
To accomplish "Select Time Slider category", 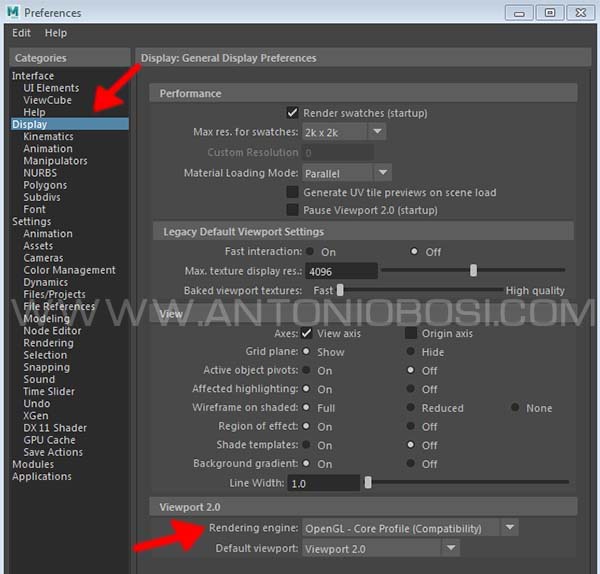I will [x=49, y=391].
